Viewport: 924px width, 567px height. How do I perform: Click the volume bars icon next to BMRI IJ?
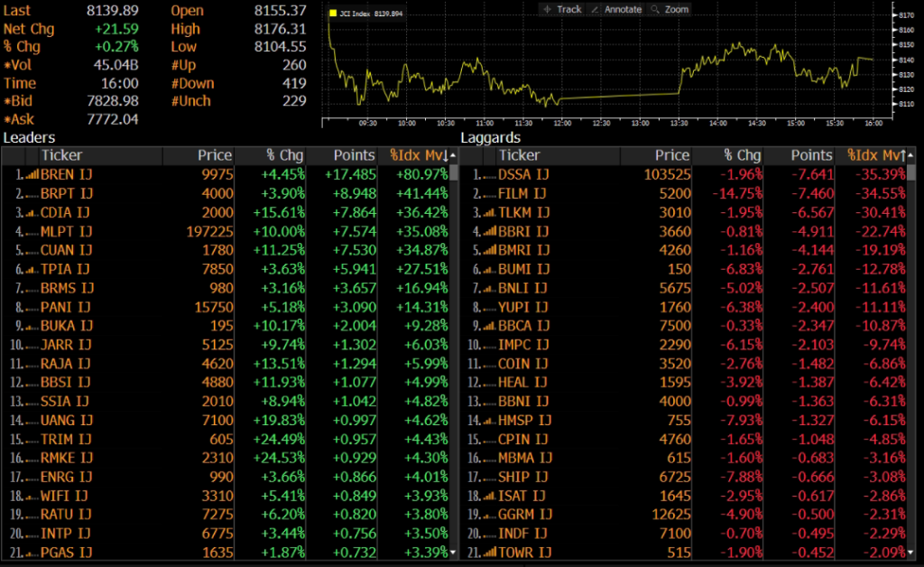[x=488, y=250]
